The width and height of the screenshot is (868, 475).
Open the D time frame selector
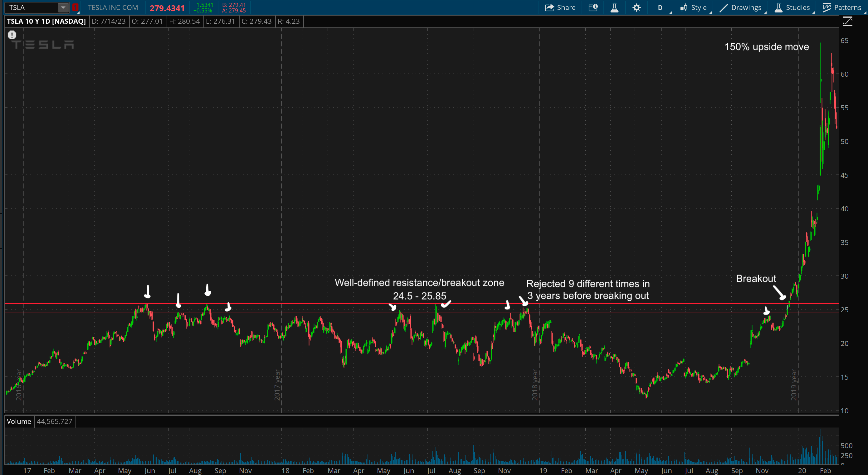point(660,7)
